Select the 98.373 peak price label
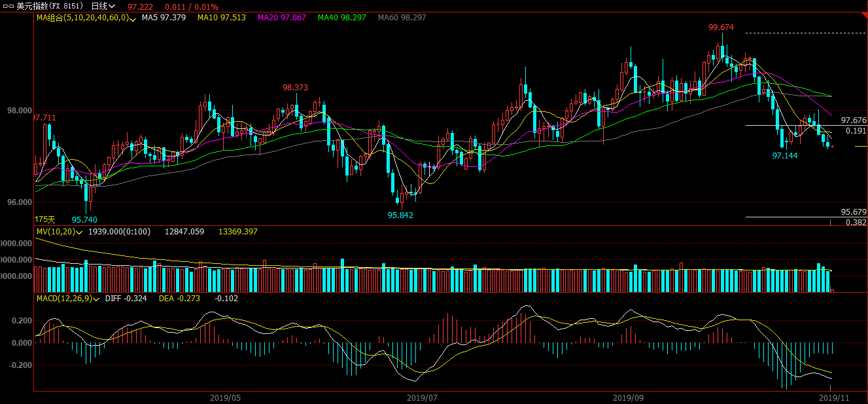 (295, 87)
